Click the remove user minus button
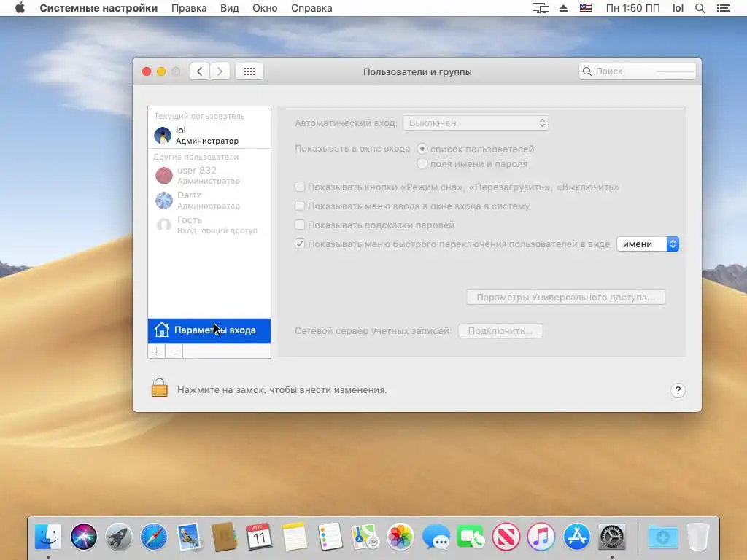The image size is (747, 560). click(174, 351)
